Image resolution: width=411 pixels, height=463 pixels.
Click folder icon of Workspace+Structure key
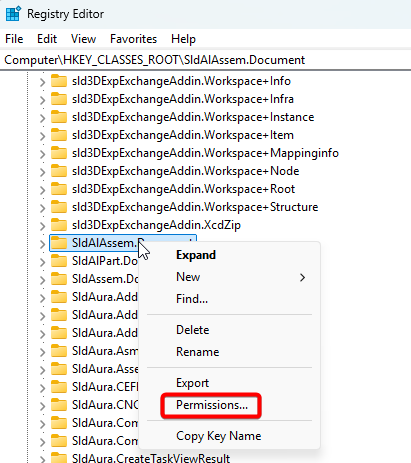[59, 207]
